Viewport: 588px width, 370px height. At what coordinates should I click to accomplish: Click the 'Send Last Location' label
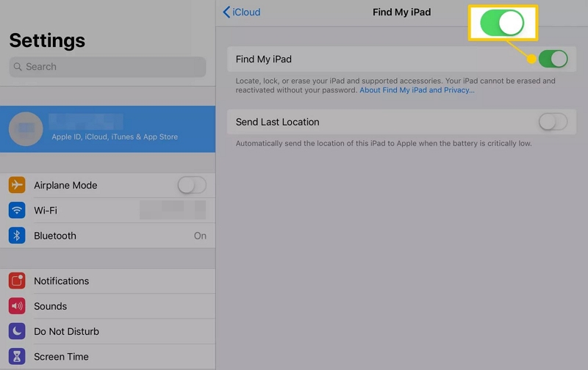tap(278, 122)
